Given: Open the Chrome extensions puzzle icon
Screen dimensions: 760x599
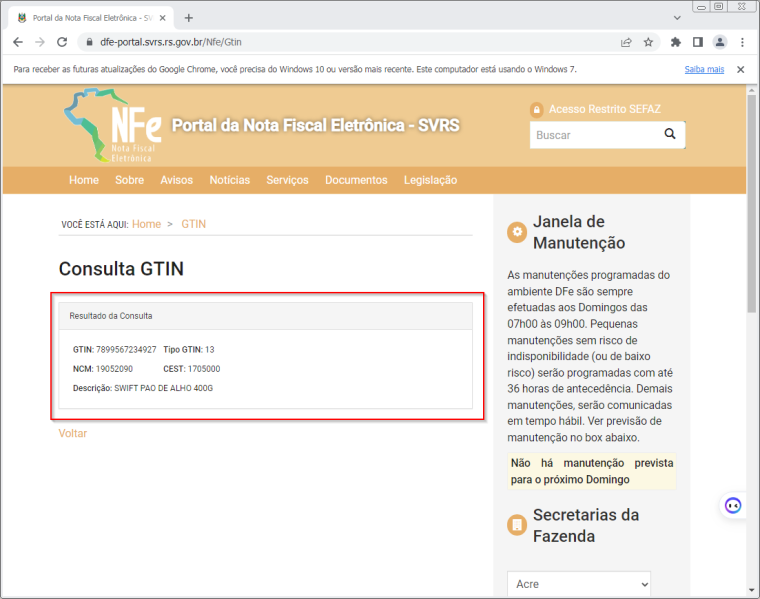Looking at the screenshot, I should 676,42.
